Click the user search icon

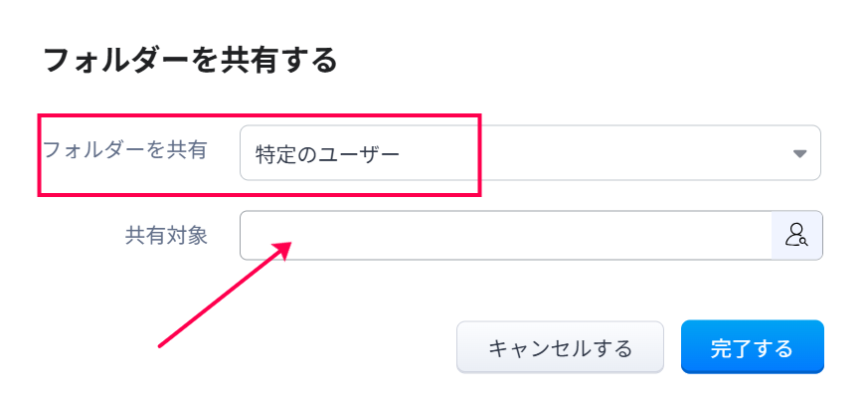(x=796, y=235)
